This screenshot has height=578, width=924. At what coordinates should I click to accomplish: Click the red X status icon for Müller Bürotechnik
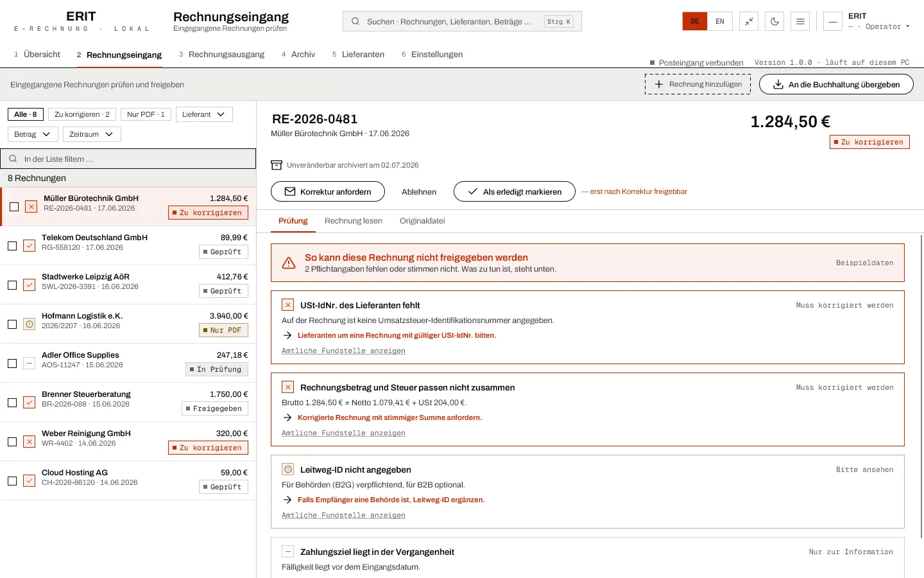click(x=31, y=207)
